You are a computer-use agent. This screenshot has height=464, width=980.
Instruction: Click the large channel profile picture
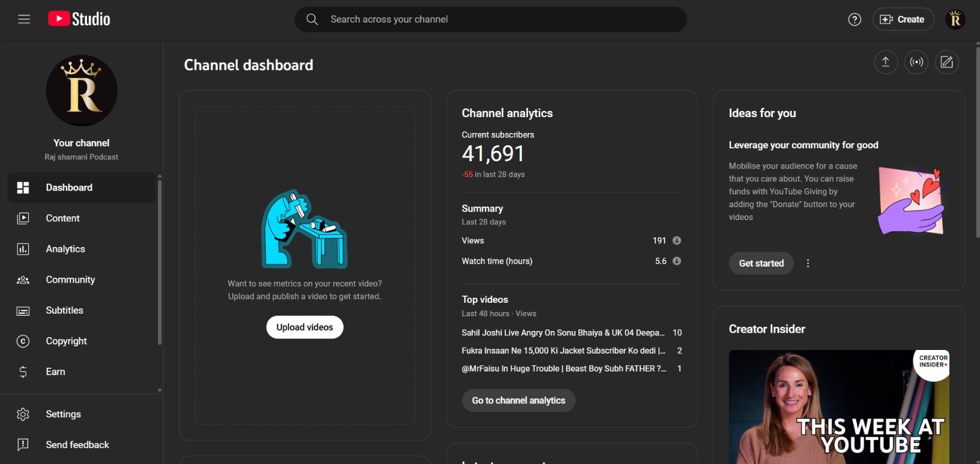pos(82,91)
